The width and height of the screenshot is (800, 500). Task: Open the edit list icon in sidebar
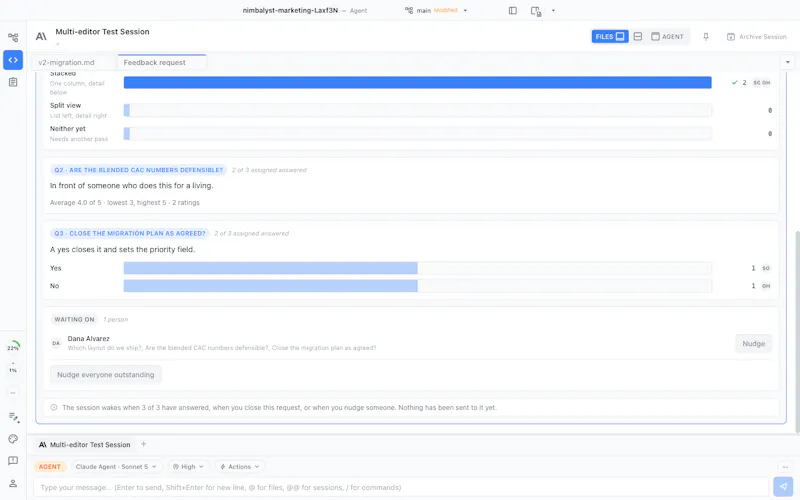13,417
